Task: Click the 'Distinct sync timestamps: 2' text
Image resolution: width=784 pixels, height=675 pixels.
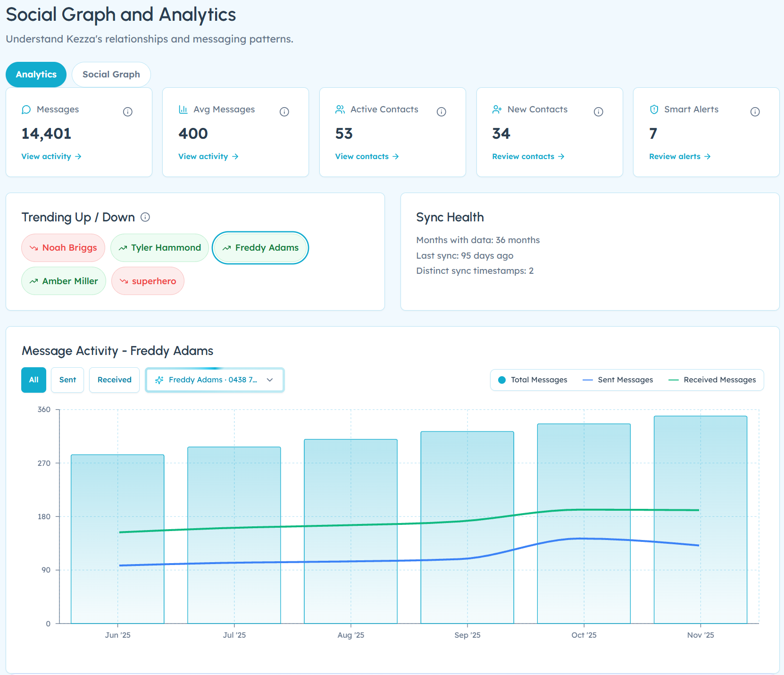Action: (475, 271)
